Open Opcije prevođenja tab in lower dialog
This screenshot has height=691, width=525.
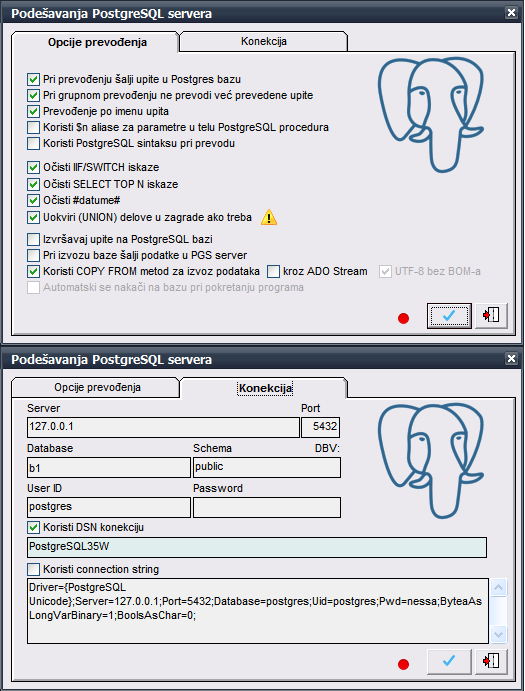click(97, 387)
